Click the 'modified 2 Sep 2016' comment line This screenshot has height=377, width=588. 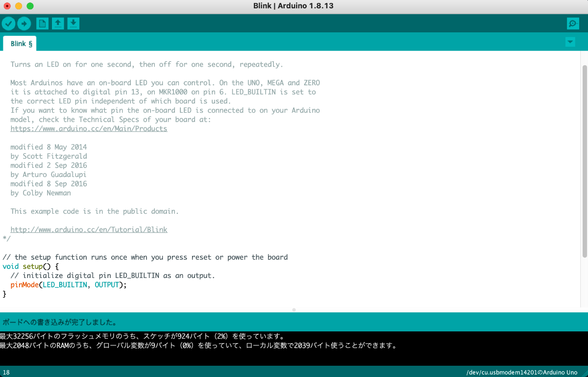49,165
